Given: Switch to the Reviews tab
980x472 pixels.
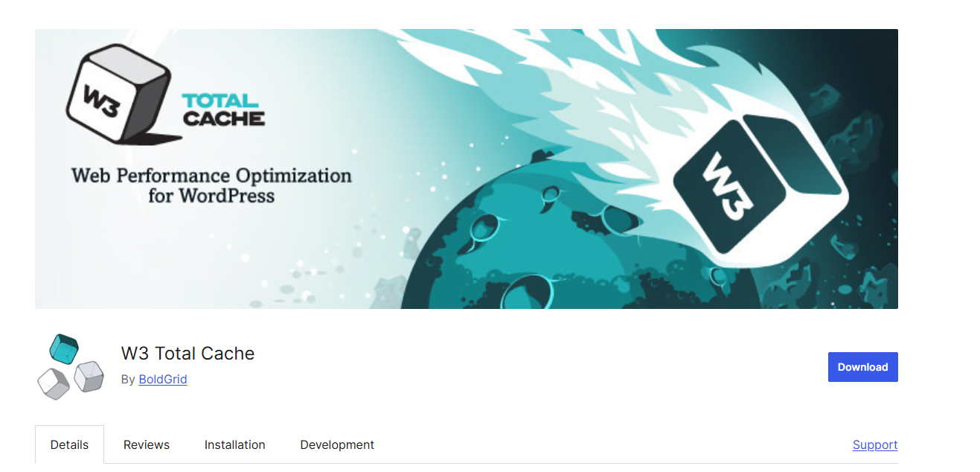Looking at the screenshot, I should pos(147,444).
